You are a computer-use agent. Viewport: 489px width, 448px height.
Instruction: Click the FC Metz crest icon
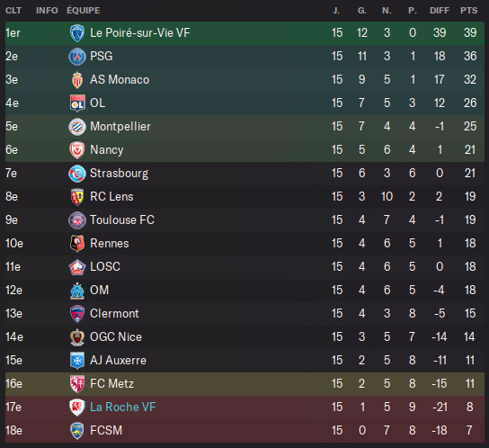77,384
